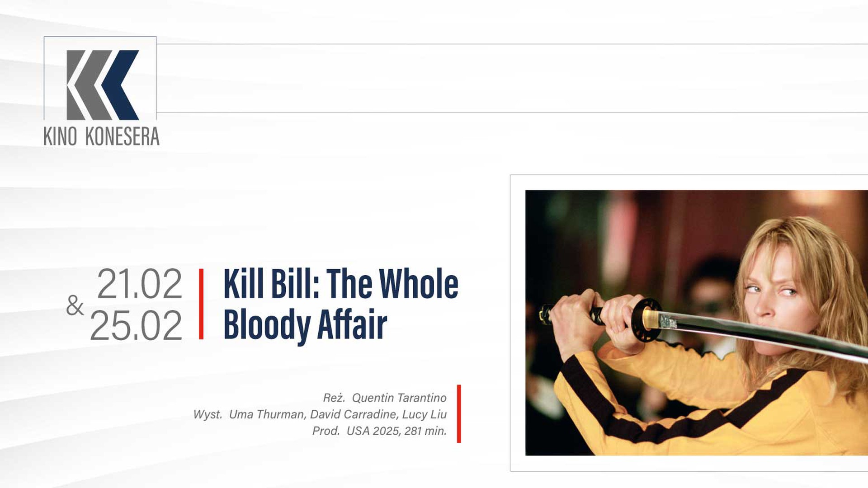Click the director name Quentin Tarantino
The height and width of the screenshot is (488, 868).
[399, 398]
